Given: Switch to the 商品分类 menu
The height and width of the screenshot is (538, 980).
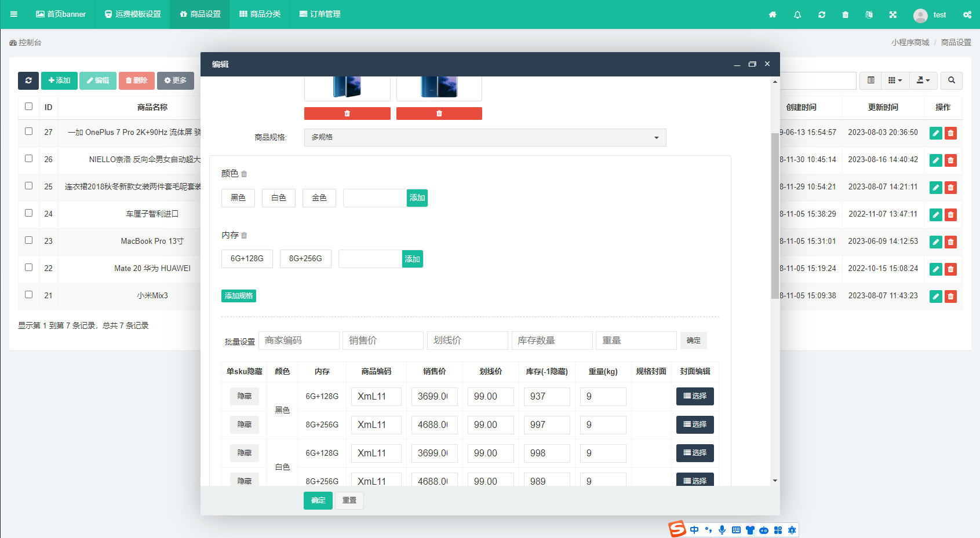Looking at the screenshot, I should [260, 14].
